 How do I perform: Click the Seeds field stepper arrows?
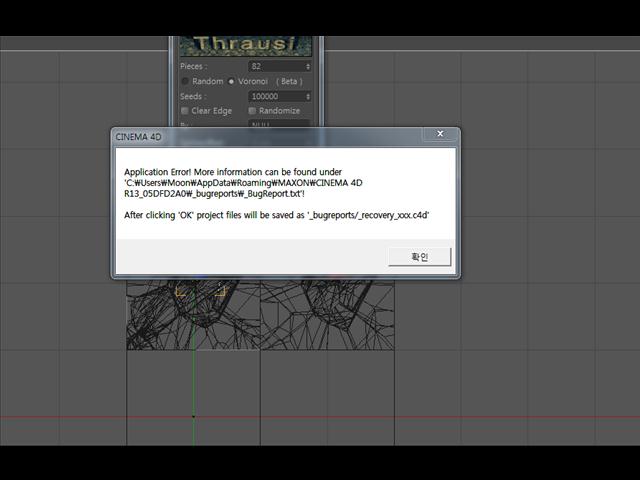tap(308, 96)
